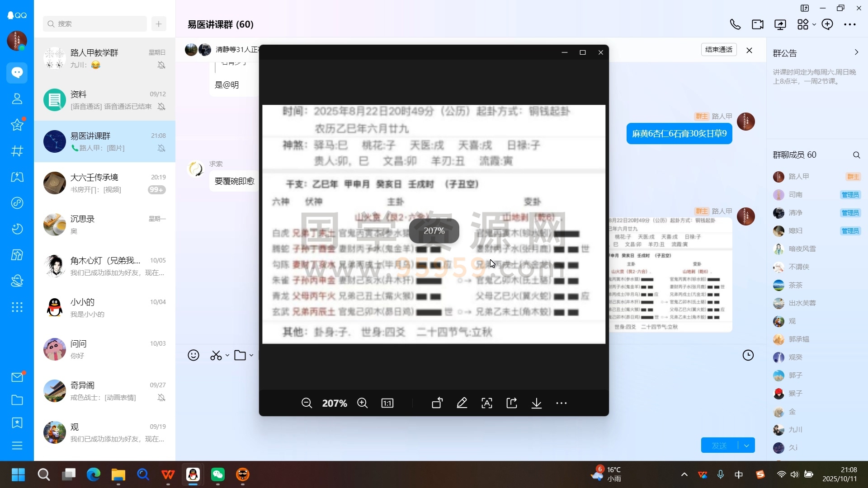Viewport: 868px width, 488px height.
Task: Zoom out in the image viewer
Action: (307, 403)
